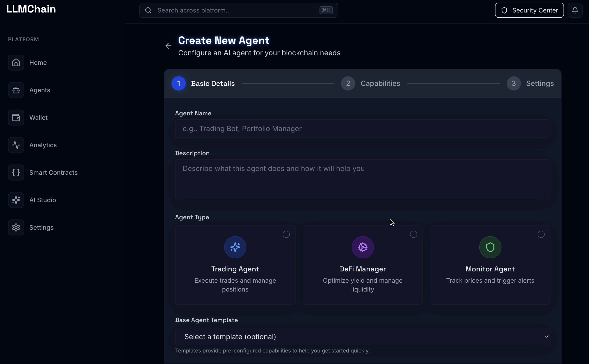Choose the Monitor Agent card title
589x364 pixels.
click(490, 269)
